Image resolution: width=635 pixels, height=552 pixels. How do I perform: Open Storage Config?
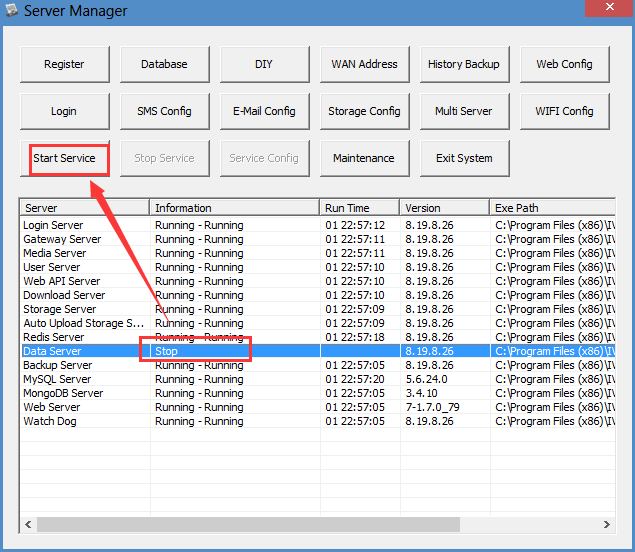coord(365,111)
